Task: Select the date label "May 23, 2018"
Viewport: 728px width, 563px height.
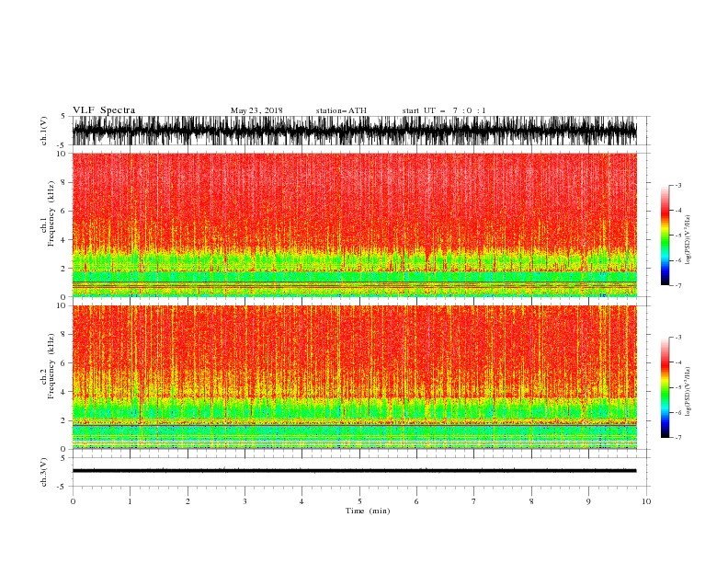Action: point(256,110)
